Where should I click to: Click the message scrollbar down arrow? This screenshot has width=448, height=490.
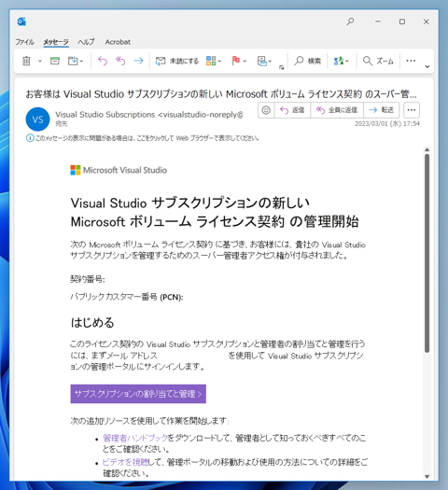pyautogui.click(x=427, y=477)
